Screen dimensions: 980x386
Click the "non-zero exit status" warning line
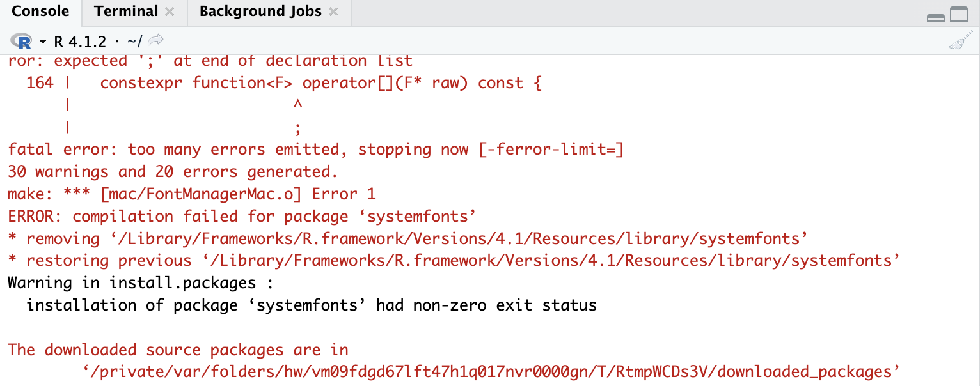[x=311, y=305]
